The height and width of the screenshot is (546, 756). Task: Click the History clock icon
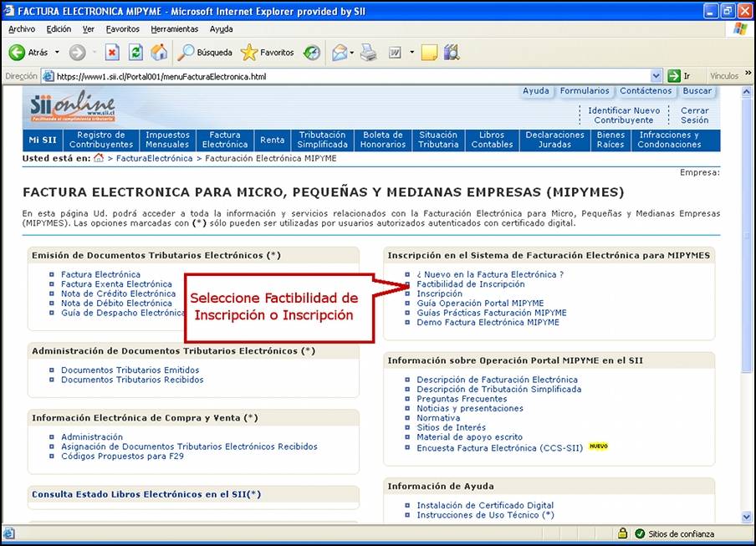312,52
